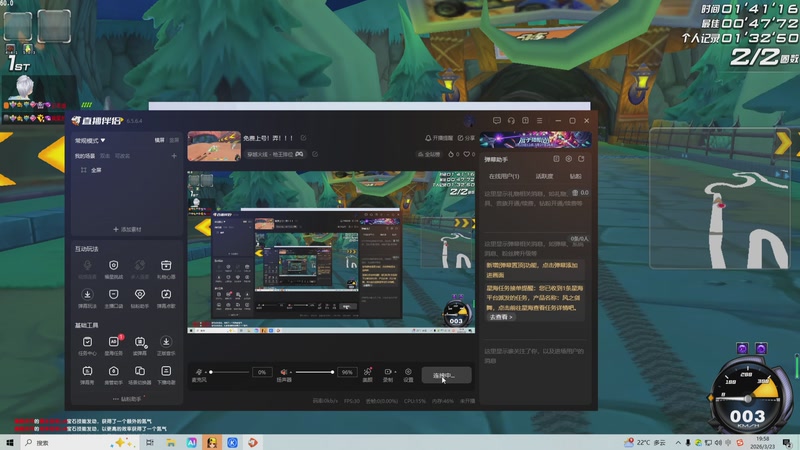Select the 在线用户(1) tab
800x450 pixels.
tap(504, 176)
